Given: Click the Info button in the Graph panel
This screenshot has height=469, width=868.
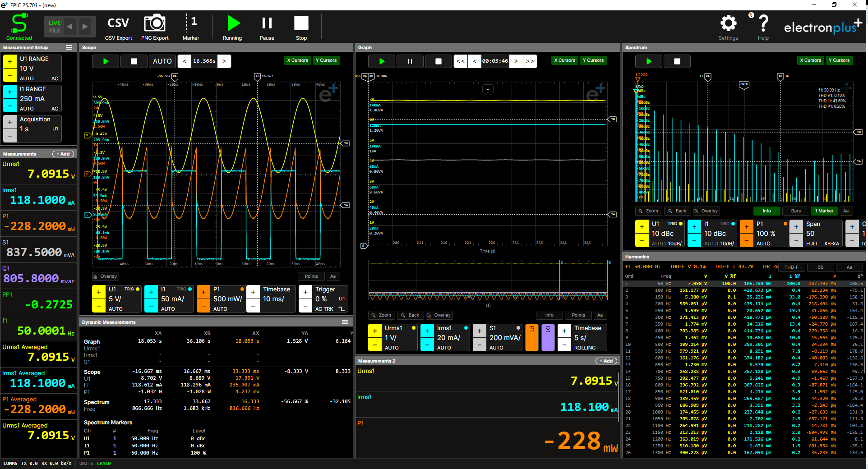Looking at the screenshot, I should 549,315.
